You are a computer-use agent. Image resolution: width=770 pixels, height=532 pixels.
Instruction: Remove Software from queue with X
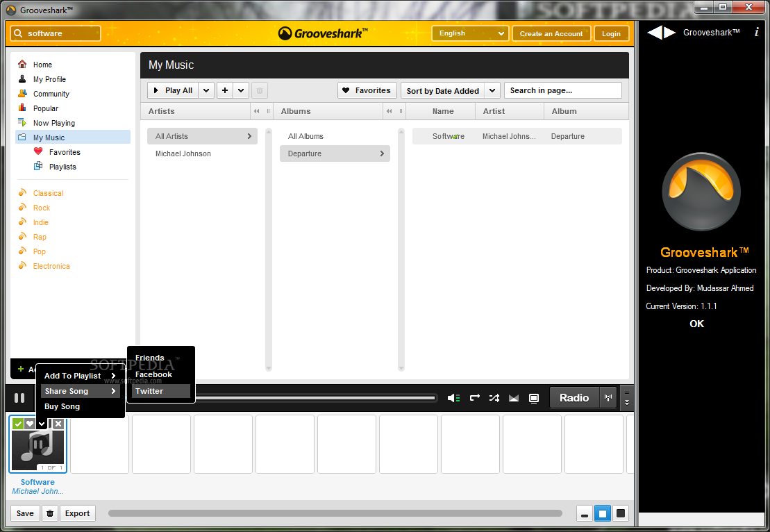tap(58, 424)
